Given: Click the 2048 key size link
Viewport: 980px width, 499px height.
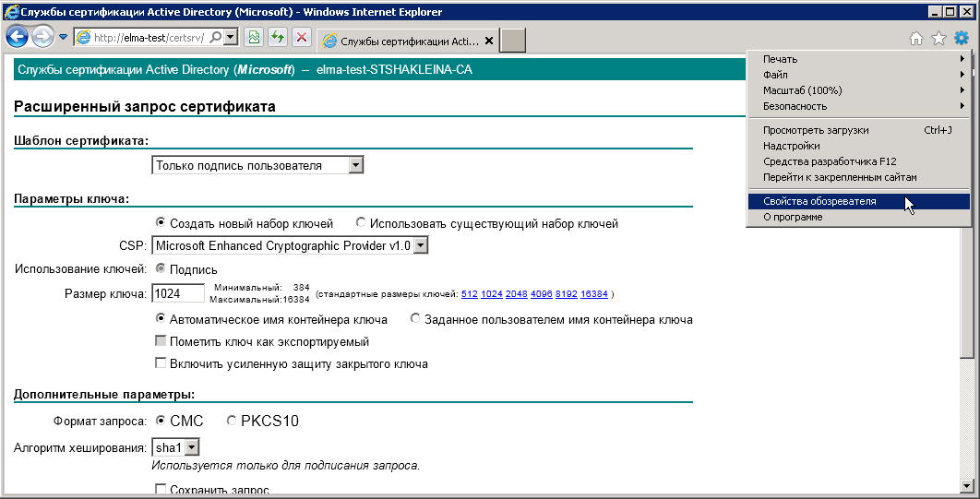Looking at the screenshot, I should [x=516, y=294].
